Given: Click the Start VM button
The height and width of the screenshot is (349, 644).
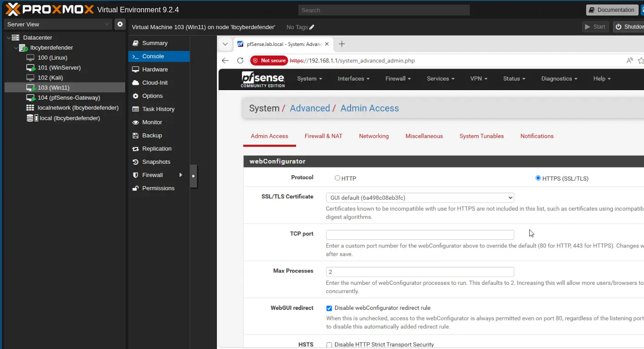Looking at the screenshot, I should 595,27.
